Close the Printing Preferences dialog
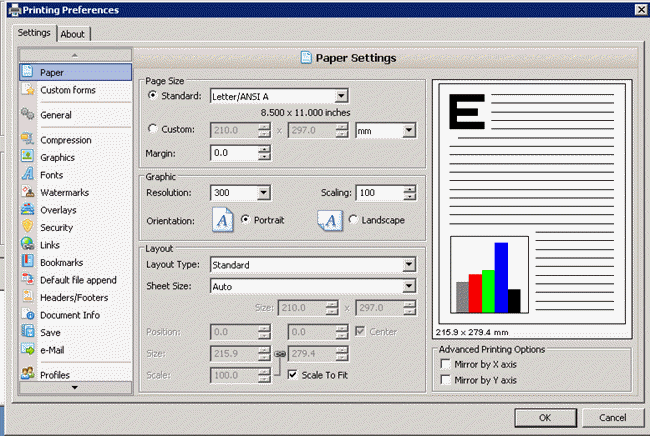Screen dimensions: 650x436 (x=641, y=10)
